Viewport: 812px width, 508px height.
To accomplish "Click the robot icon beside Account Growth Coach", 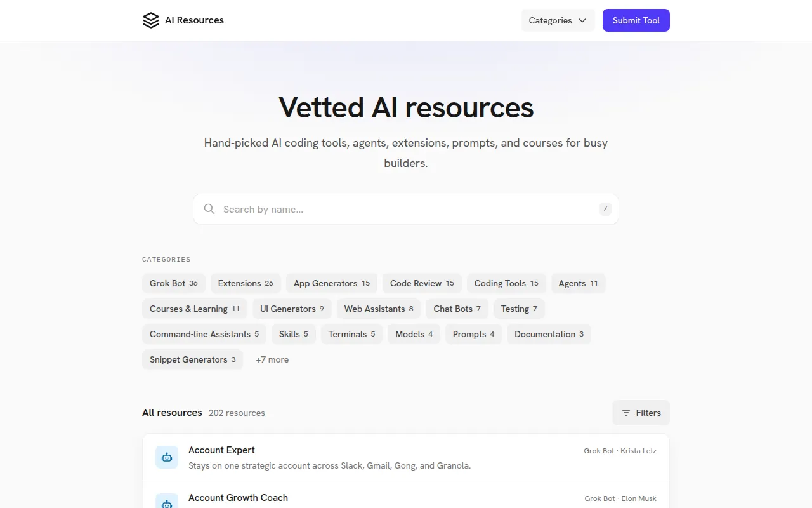I will coord(167,502).
